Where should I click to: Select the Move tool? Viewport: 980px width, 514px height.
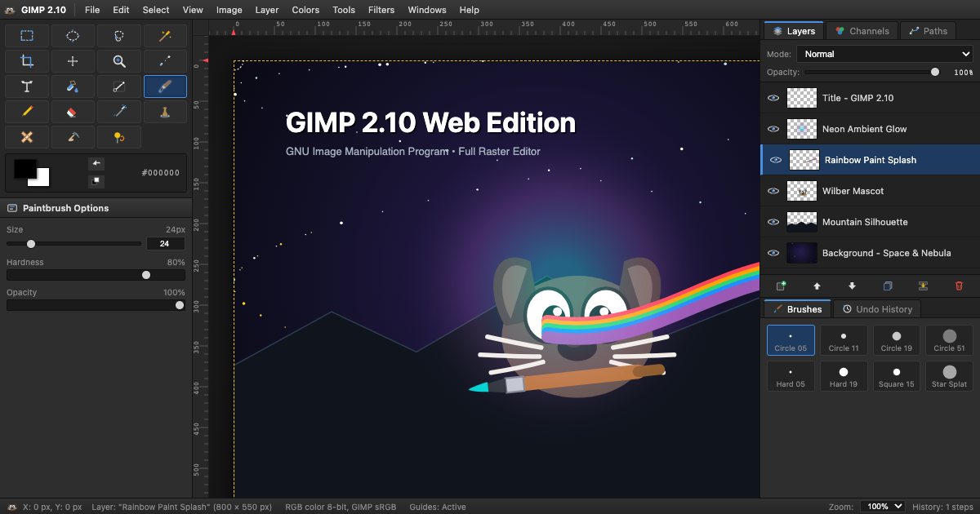pyautogui.click(x=73, y=61)
